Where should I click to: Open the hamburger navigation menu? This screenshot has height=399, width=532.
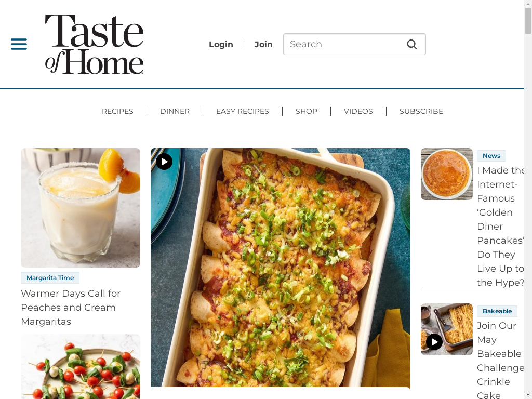coord(19,44)
